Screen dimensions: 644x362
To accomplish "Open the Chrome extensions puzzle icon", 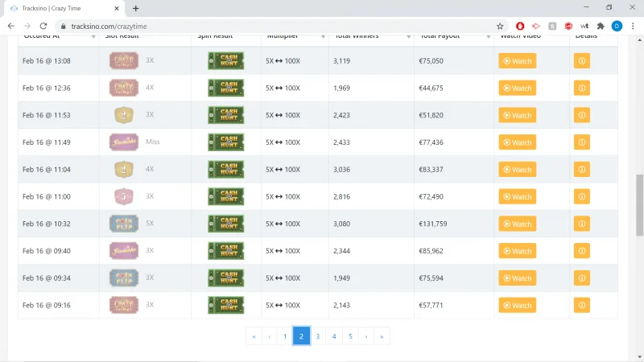I will [601, 27].
